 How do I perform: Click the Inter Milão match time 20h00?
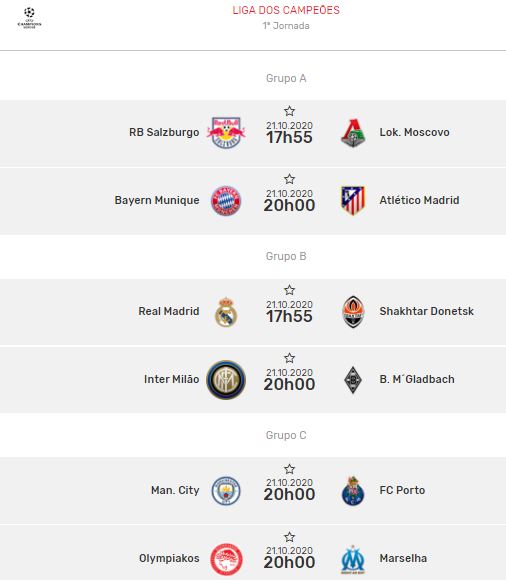(289, 384)
